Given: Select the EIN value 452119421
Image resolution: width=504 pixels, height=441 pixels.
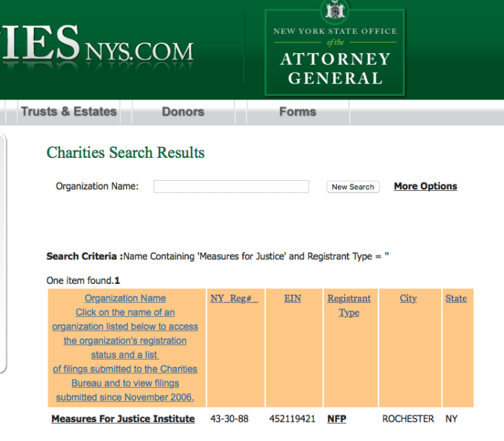Looking at the screenshot, I should (292, 419).
